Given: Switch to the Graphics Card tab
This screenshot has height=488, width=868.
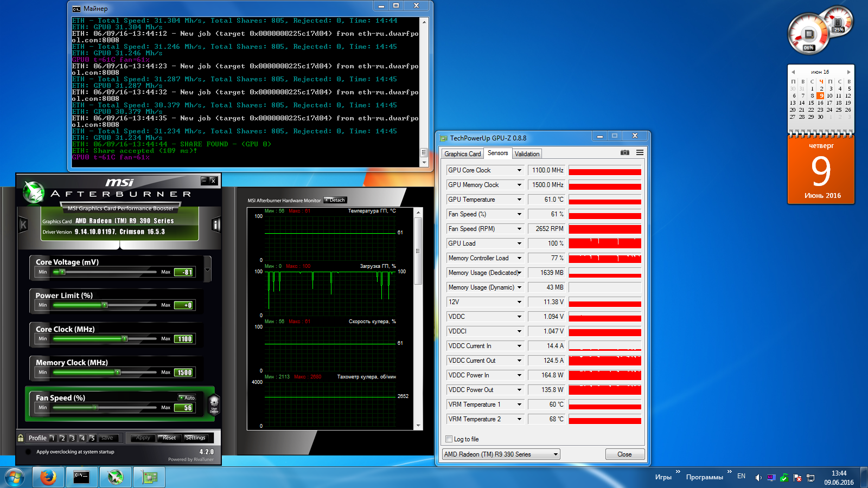Looking at the screenshot, I should (462, 154).
